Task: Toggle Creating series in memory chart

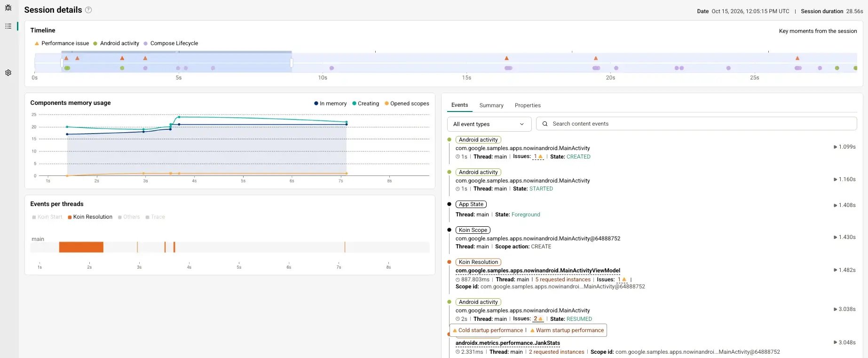Action: [x=365, y=103]
